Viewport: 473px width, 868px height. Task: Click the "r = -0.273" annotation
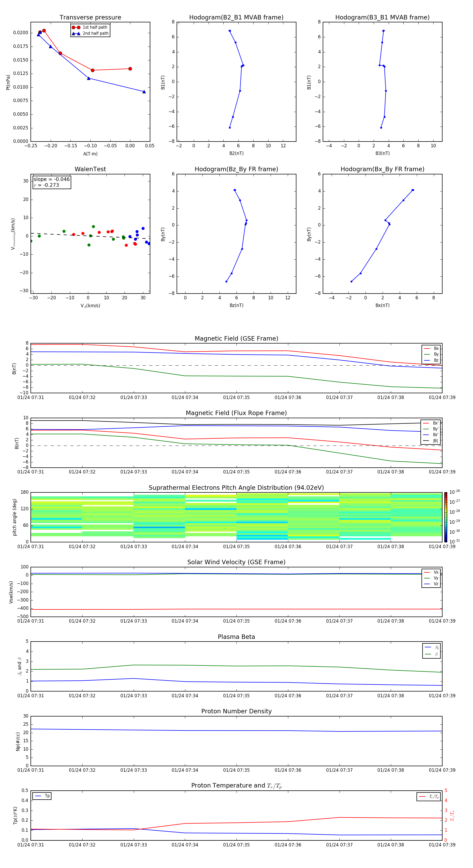point(47,185)
